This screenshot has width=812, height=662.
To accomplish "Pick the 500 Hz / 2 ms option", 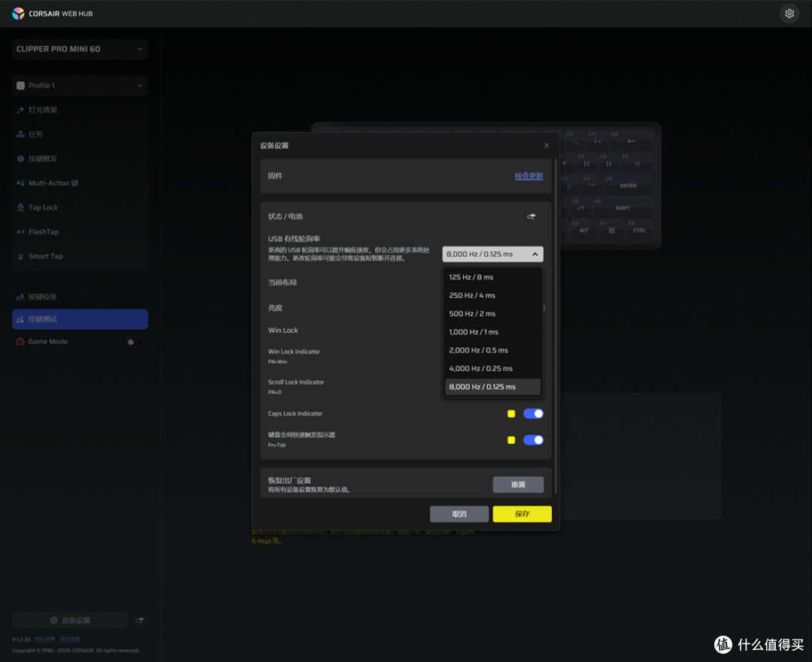I will [492, 313].
